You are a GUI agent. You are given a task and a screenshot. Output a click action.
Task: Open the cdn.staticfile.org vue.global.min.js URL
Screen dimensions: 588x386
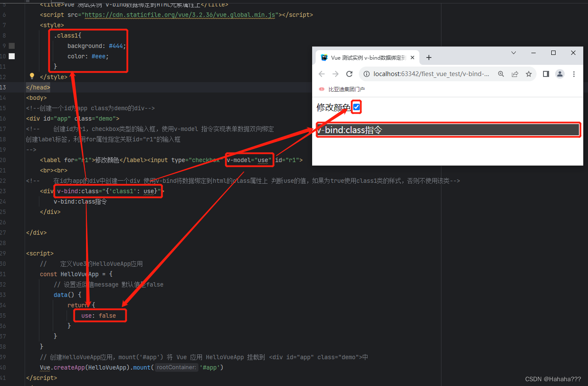[x=180, y=15]
